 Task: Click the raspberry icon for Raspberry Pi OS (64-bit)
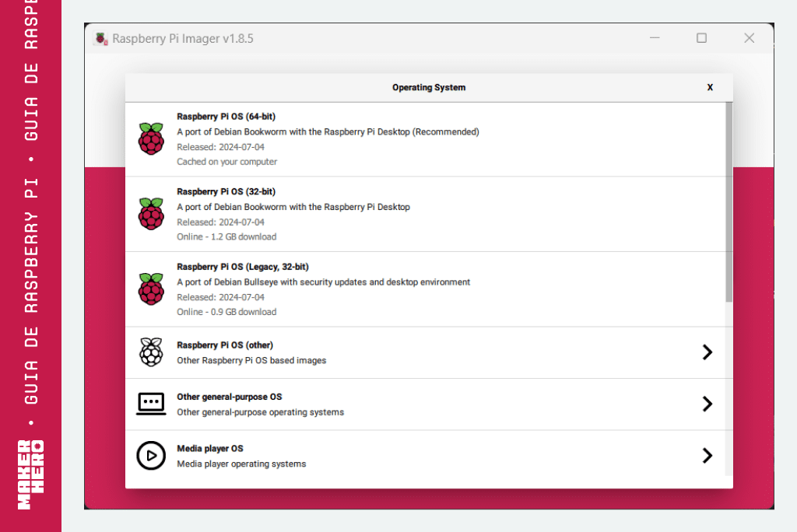(151, 138)
